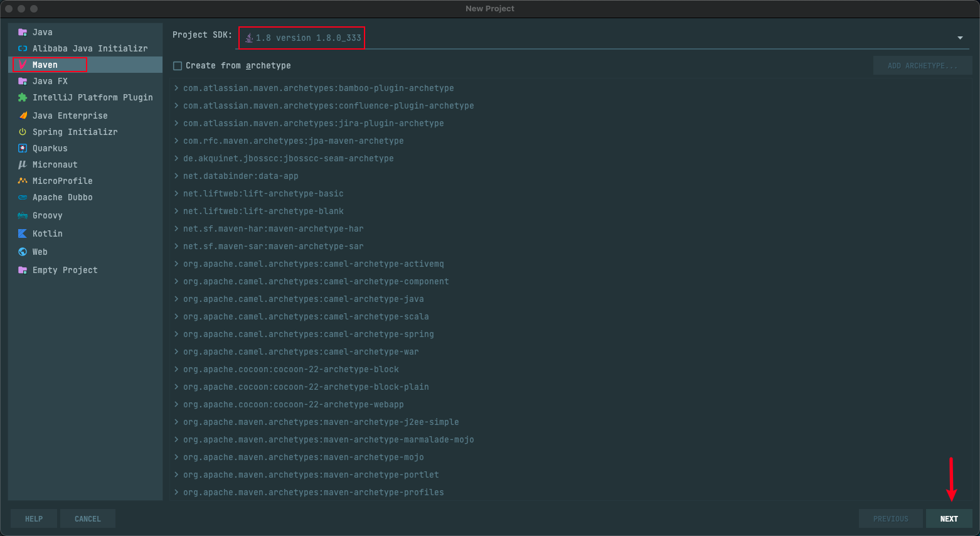Select Java Enterprise project type
Image resolution: width=980 pixels, height=536 pixels.
(85, 115)
